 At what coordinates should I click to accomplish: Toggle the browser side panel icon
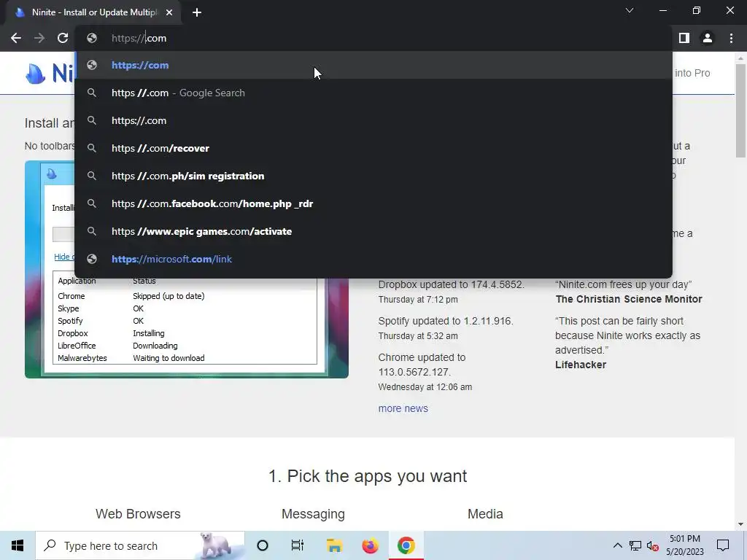[684, 38]
